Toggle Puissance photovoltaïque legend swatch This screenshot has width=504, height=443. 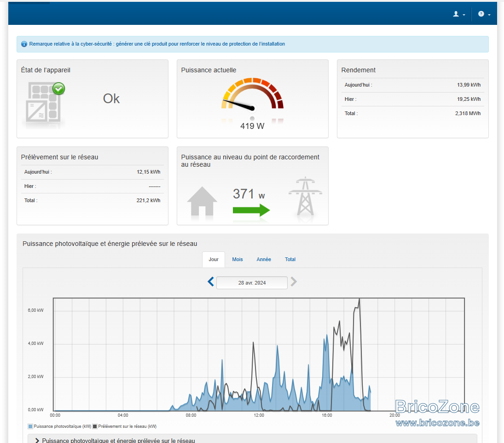(x=30, y=426)
